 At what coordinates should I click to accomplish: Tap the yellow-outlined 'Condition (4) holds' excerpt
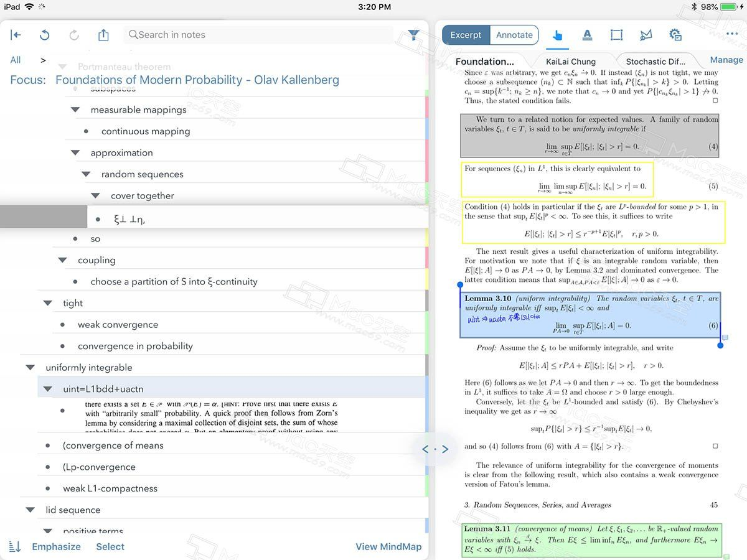[594, 222]
